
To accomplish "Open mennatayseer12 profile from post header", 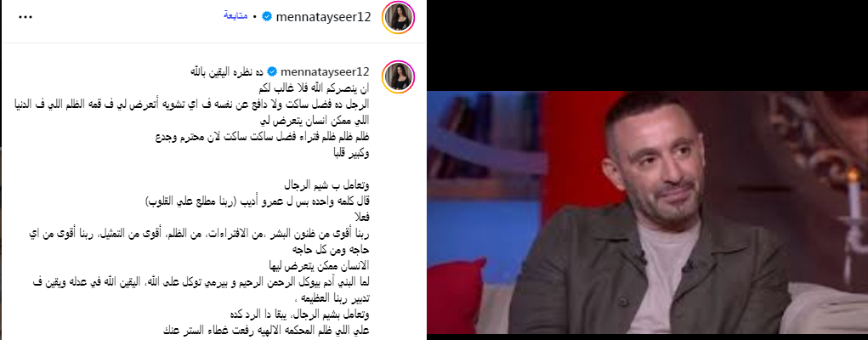I will (x=323, y=17).
